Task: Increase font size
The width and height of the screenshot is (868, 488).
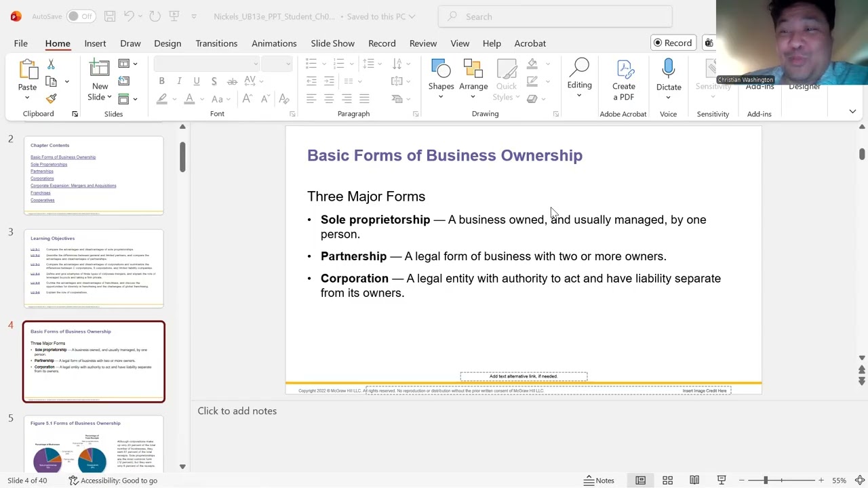Action: point(247,99)
